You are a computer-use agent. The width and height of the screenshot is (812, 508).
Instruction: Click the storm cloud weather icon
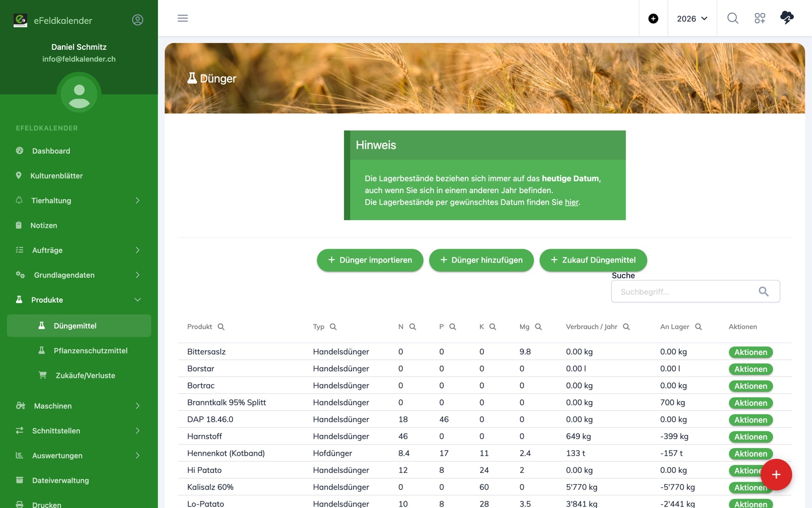[787, 18]
